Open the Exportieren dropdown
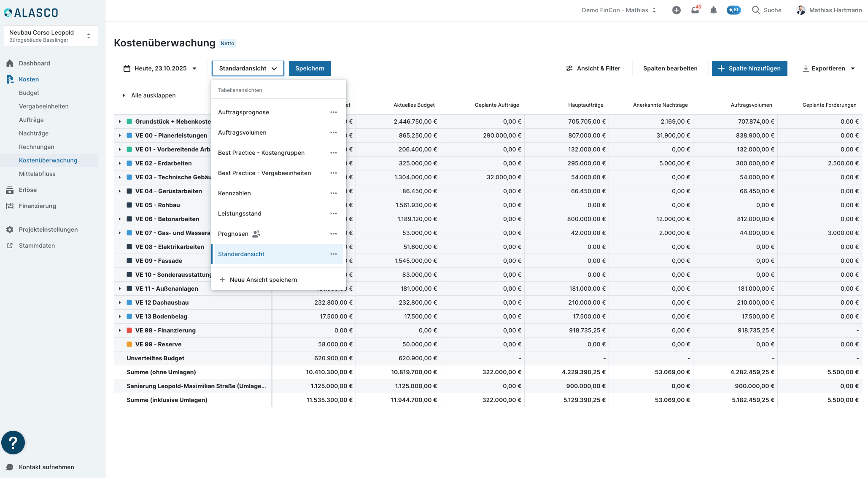The image size is (868, 478). 828,68
